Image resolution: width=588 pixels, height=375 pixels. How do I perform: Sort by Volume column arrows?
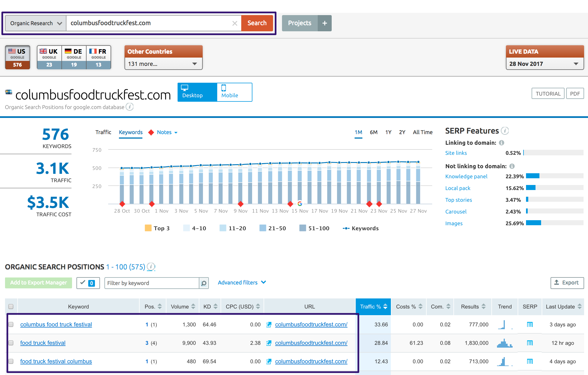tap(193, 307)
